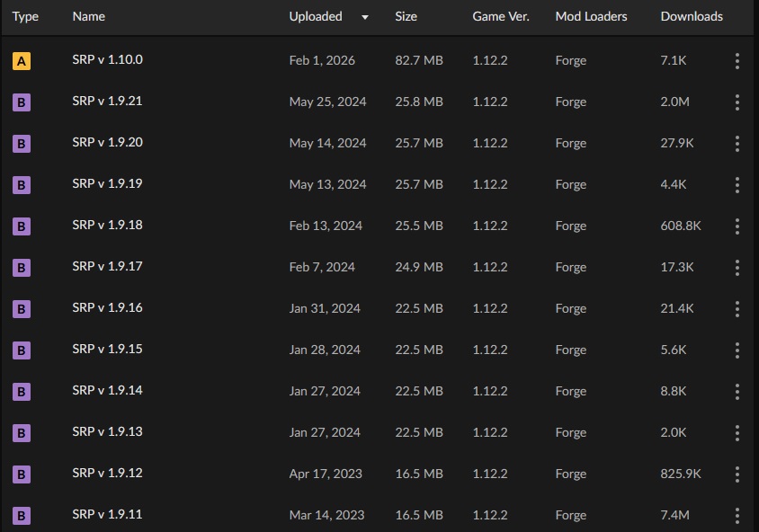Click the Beta badge for SRP v 1.9.13

pyautogui.click(x=22, y=433)
